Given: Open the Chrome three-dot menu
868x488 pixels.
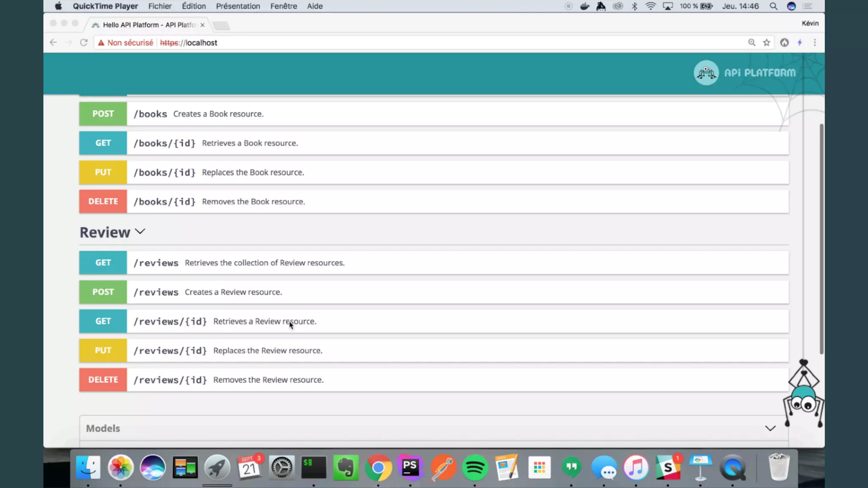Looking at the screenshot, I should pos(815,42).
